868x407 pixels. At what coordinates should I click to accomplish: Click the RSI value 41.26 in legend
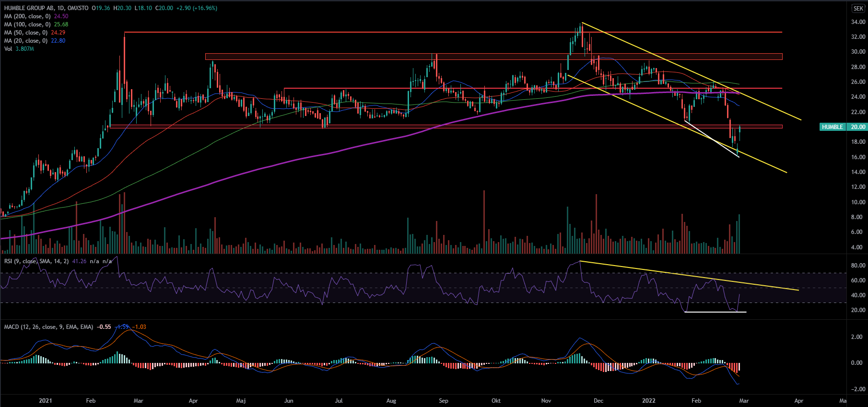click(x=79, y=261)
